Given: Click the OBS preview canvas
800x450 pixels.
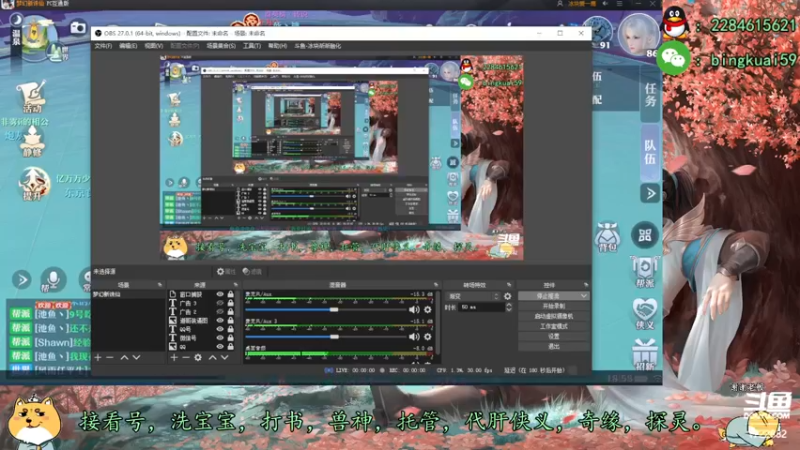Looking at the screenshot, I should [x=341, y=158].
